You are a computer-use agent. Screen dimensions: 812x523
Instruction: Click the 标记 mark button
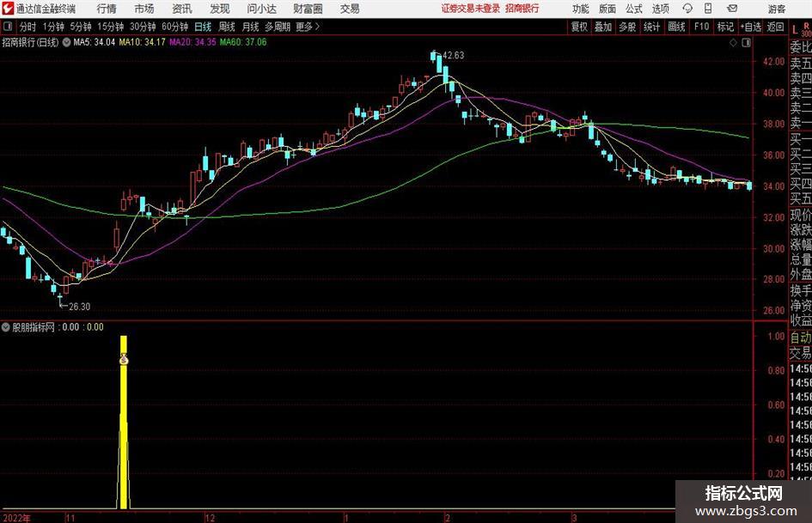(x=725, y=27)
